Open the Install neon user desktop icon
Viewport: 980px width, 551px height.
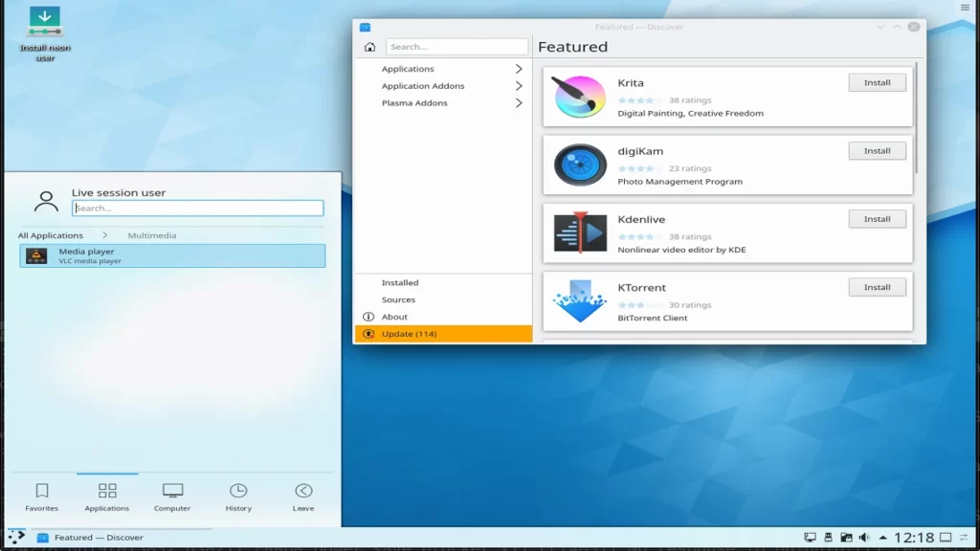tap(45, 23)
